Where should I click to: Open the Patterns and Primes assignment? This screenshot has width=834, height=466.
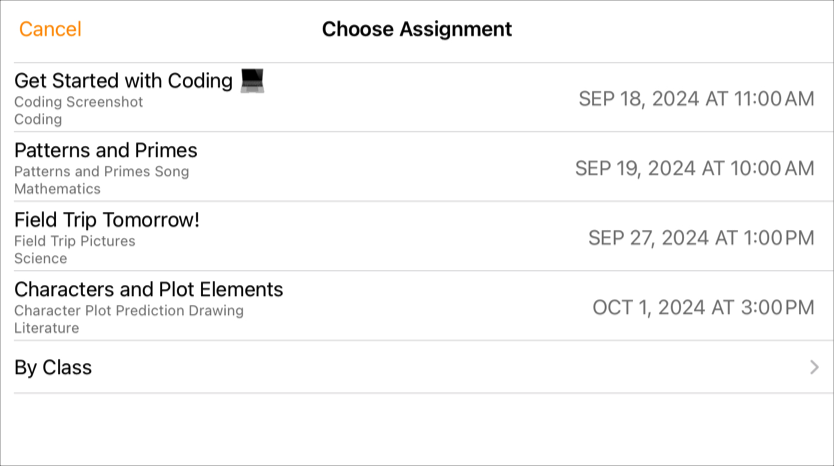106,150
